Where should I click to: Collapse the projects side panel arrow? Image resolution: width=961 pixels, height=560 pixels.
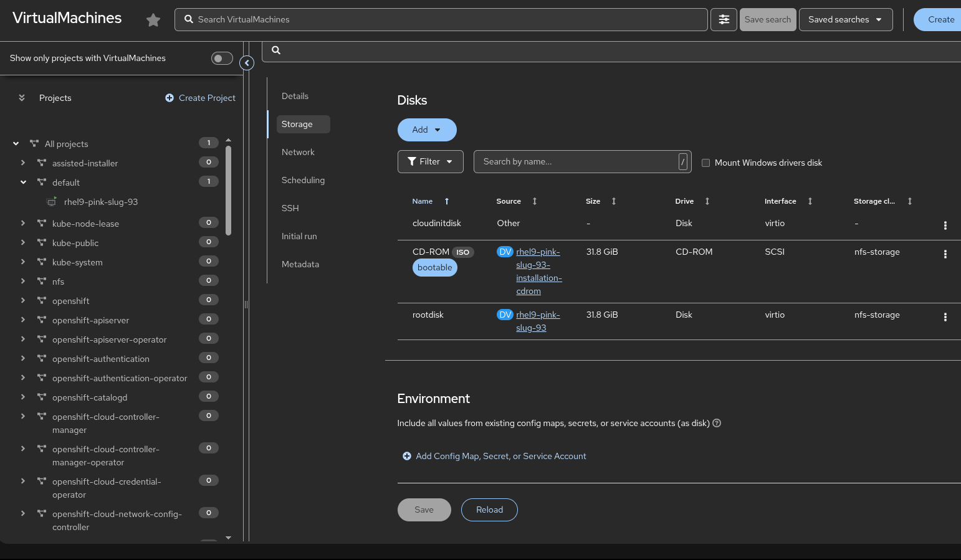(247, 63)
